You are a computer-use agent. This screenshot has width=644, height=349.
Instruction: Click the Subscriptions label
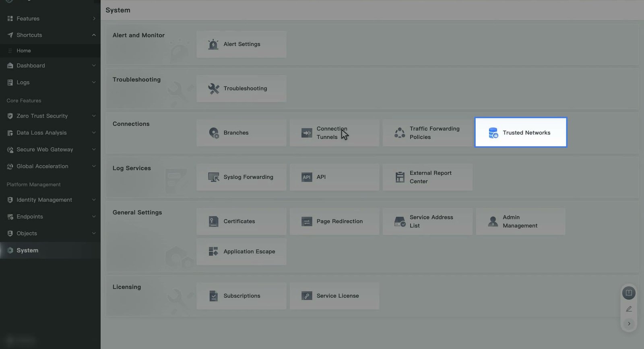(242, 296)
